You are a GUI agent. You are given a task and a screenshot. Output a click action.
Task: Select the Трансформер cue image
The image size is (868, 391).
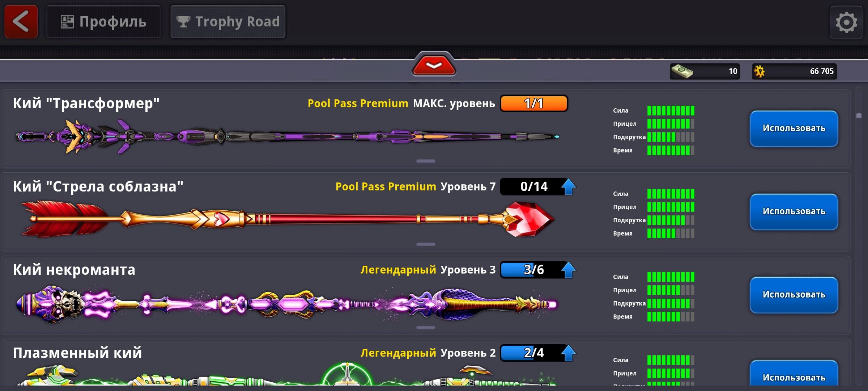pyautogui.click(x=288, y=137)
